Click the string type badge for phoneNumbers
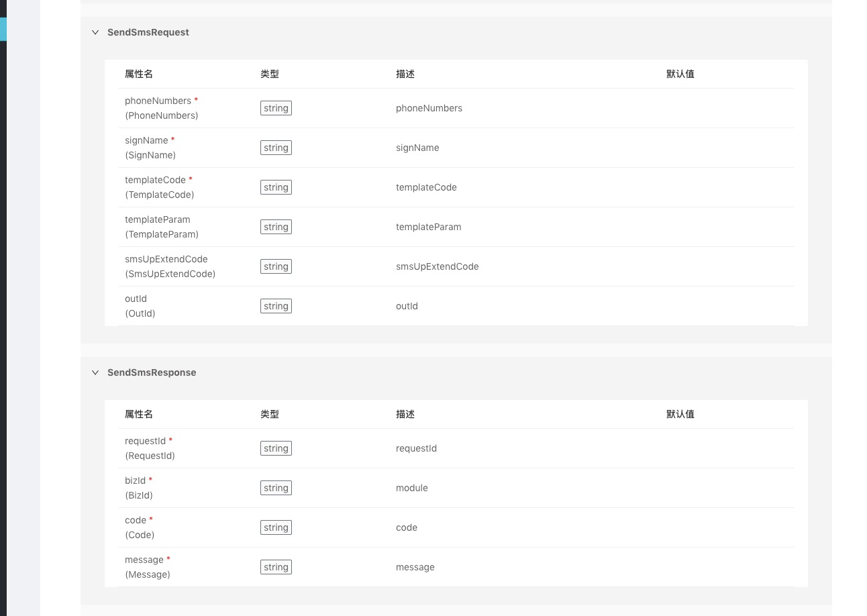Viewport: 867px width, 616px height. click(276, 108)
